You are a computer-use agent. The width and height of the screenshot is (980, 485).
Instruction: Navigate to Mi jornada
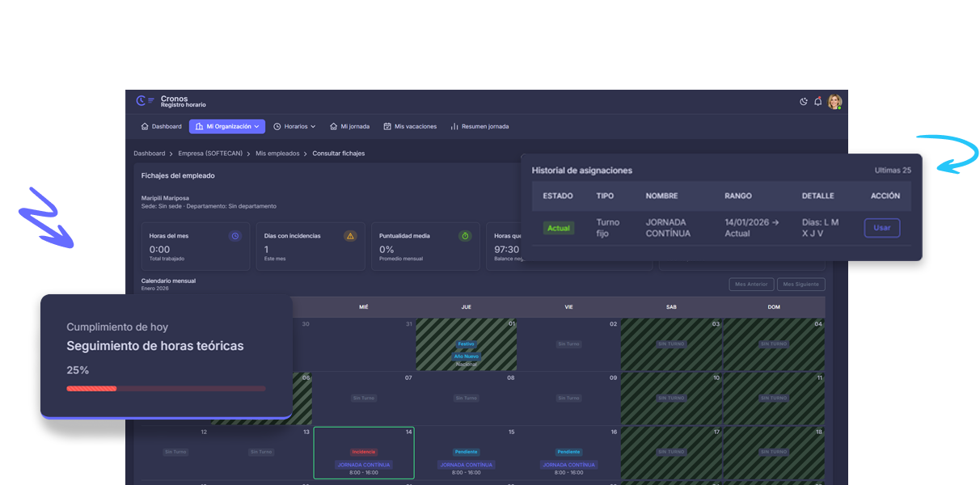coord(349,126)
